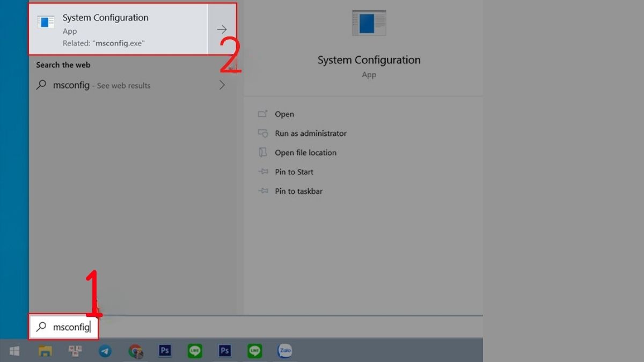
Task: Launch File Explorer from the taskbar
Action: click(x=44, y=351)
